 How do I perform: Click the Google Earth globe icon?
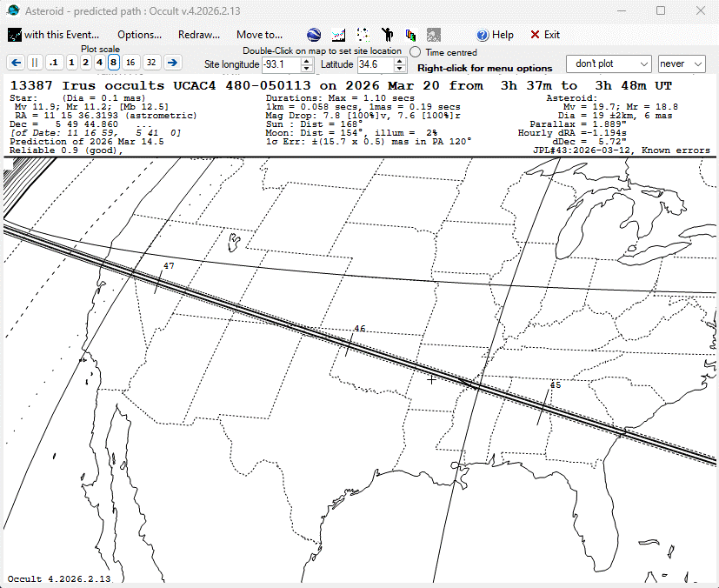coord(314,35)
